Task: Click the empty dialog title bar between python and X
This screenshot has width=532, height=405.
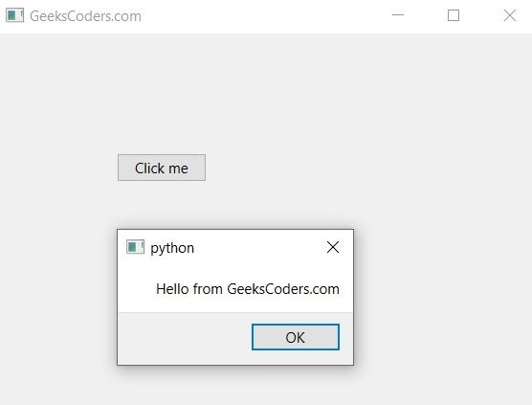Action: click(x=259, y=247)
